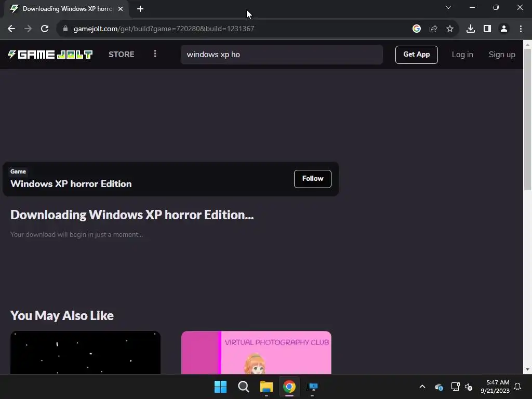The width and height of the screenshot is (532, 399).
Task: Open Chrome side panel
Action: [x=487, y=29]
